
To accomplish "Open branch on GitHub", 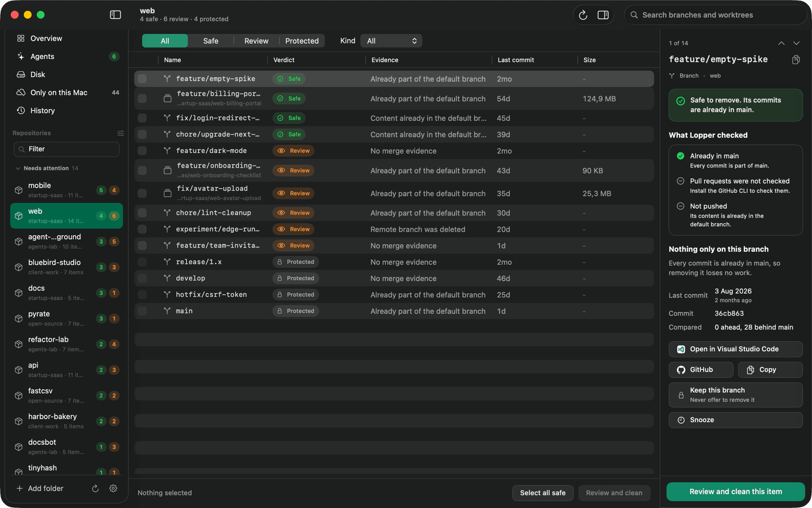I will (701, 370).
